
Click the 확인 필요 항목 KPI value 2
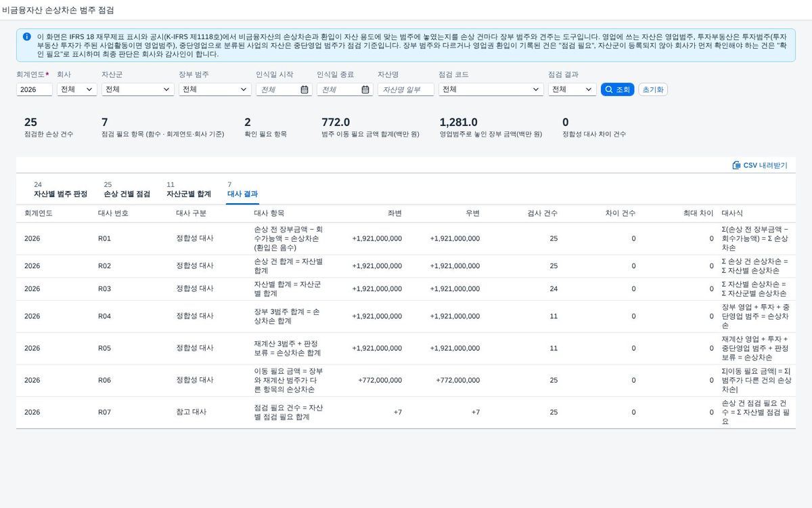pos(248,123)
